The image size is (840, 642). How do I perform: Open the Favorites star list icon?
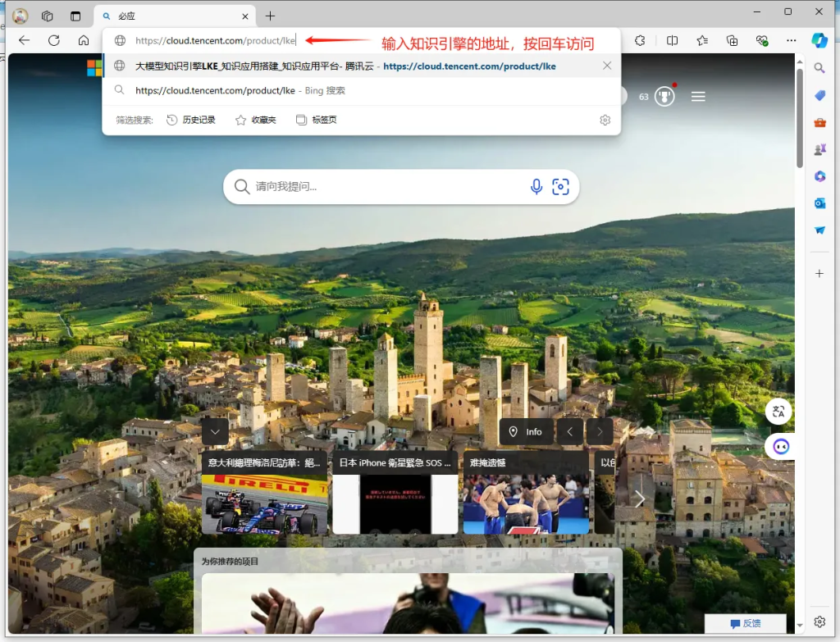click(x=702, y=40)
